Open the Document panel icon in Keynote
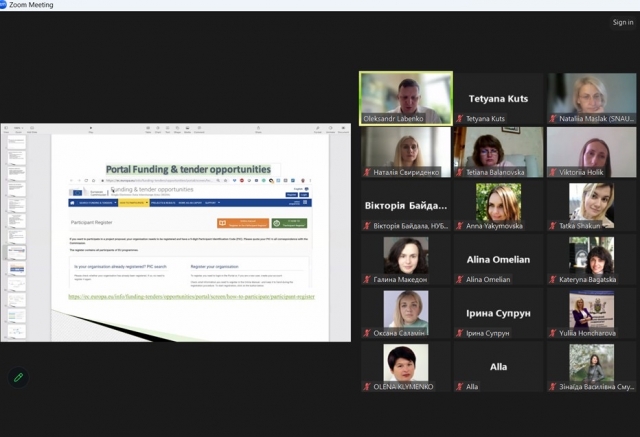Image resolution: width=640 pixels, height=437 pixels. 343,129
